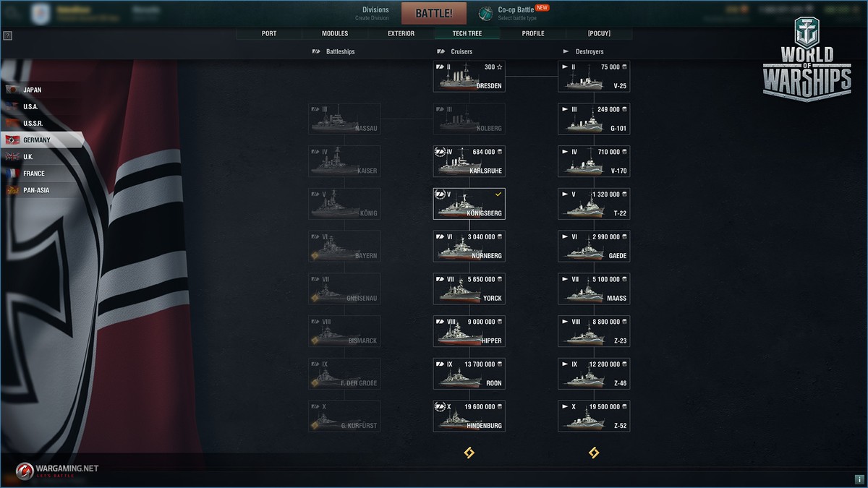Select the Z-52 tier X destroyer
Viewport: 868px width, 488px height.
point(594,416)
